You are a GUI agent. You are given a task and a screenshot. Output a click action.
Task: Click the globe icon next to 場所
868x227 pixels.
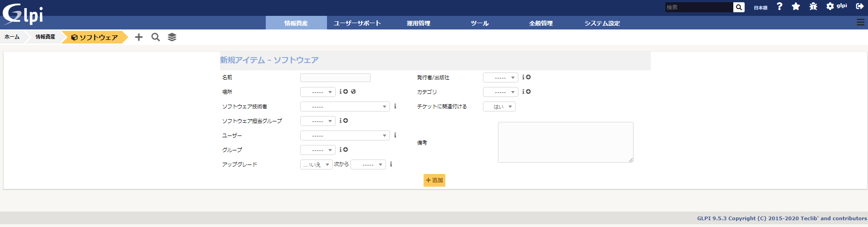click(353, 92)
